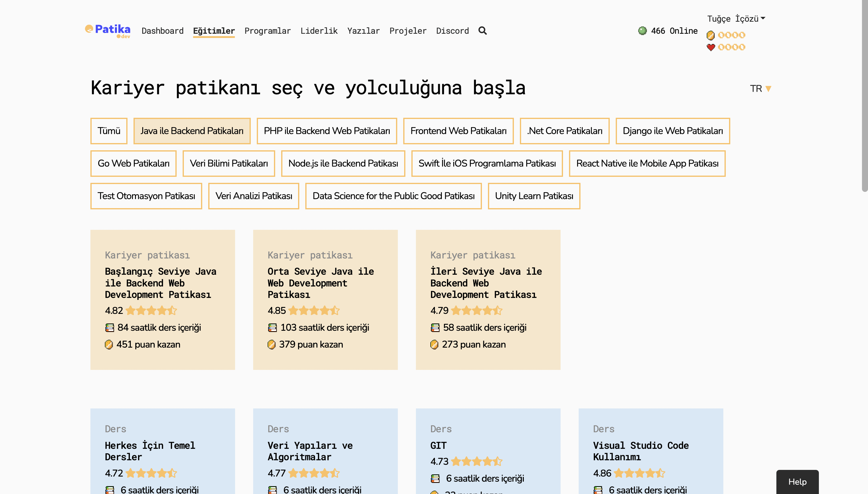The image size is (868, 494).
Task: Open the GIT ders card
Action: (x=487, y=451)
